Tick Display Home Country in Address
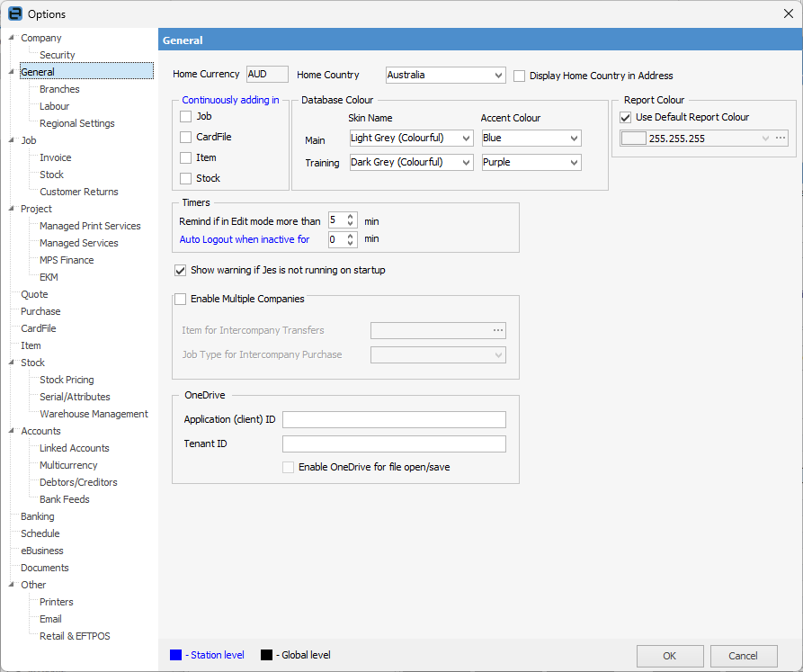803x672 pixels. click(x=520, y=76)
